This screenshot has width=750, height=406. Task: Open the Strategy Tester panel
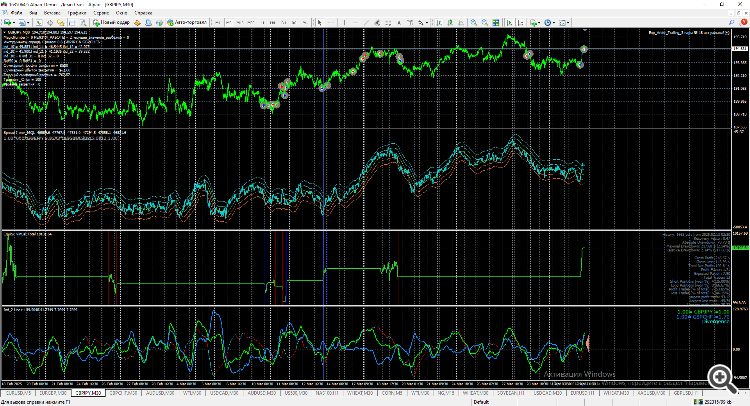(x=83, y=22)
